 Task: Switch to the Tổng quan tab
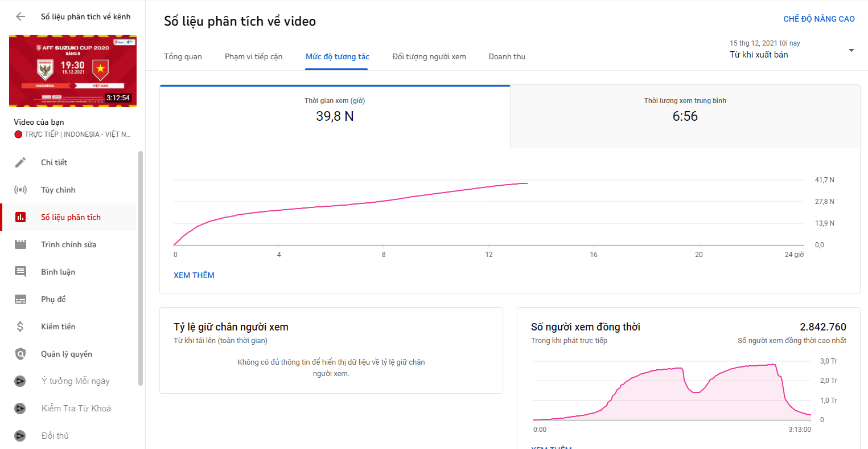pyautogui.click(x=182, y=56)
